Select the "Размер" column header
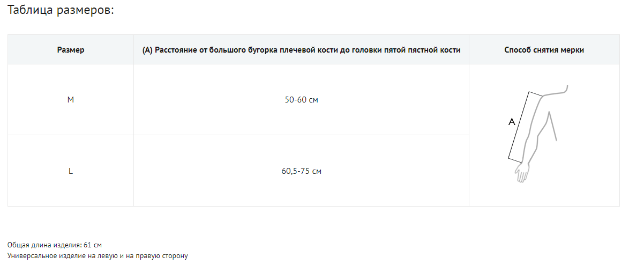 [x=71, y=50]
